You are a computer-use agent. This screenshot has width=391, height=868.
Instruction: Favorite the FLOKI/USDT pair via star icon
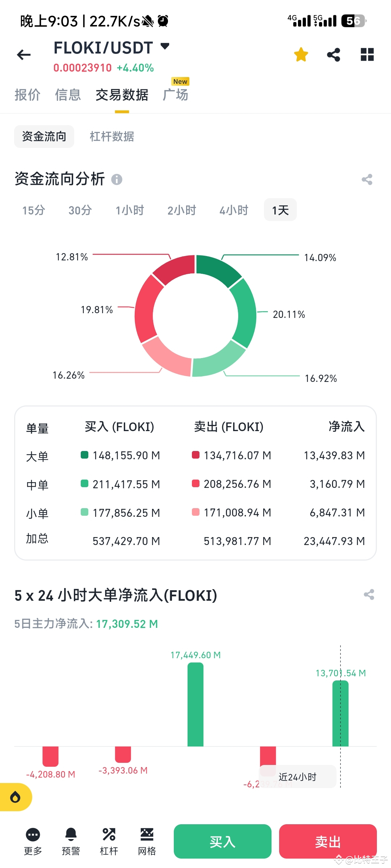point(300,55)
